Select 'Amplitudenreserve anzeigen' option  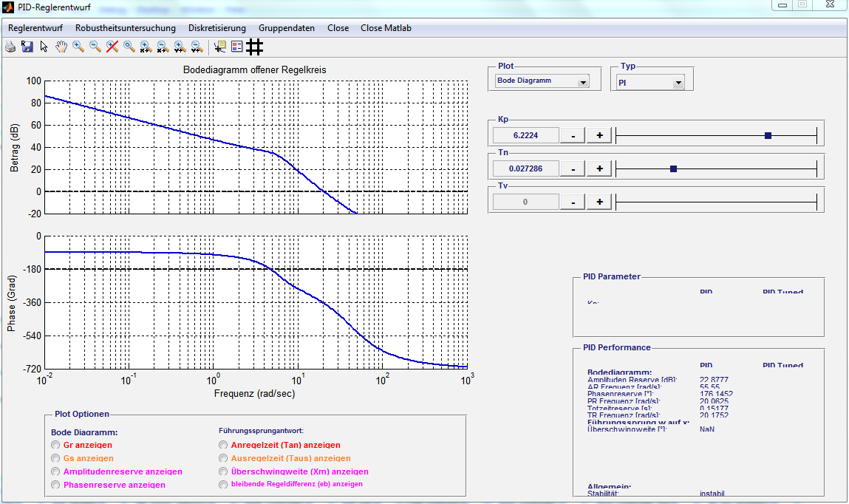point(56,471)
